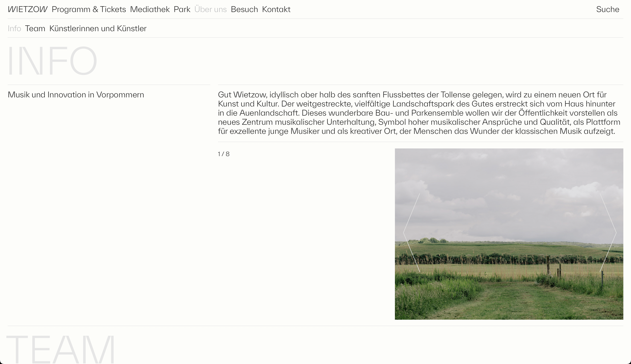Click the 1 / 8 slide counter
The height and width of the screenshot is (364, 631).
[223, 154]
